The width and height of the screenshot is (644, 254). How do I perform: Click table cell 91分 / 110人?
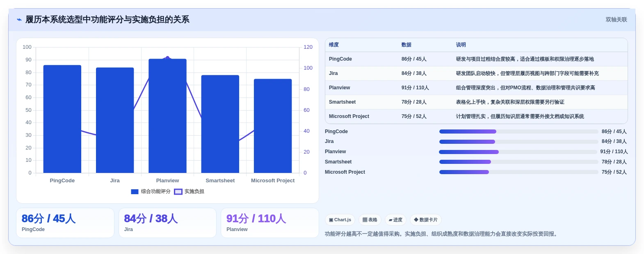click(415, 88)
